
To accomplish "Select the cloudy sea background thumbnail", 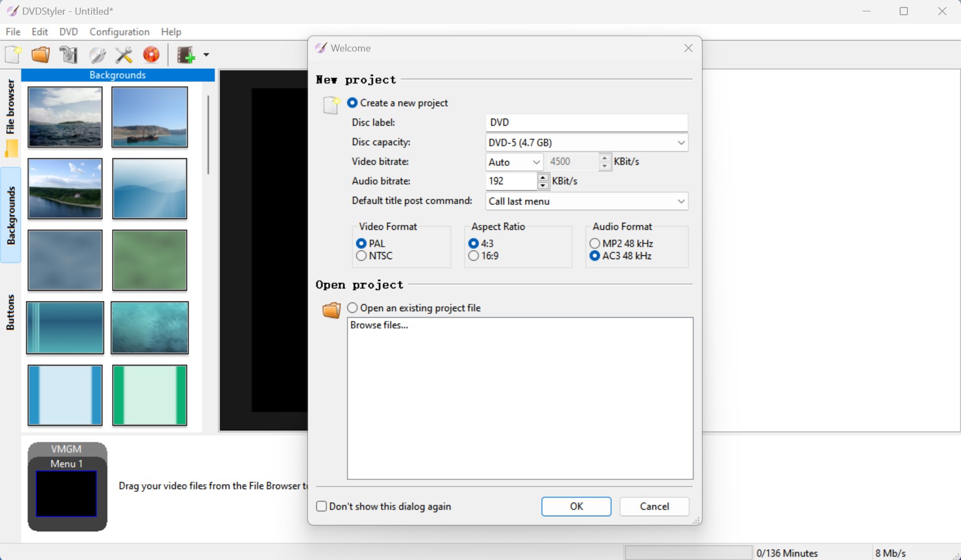I will coord(65,117).
